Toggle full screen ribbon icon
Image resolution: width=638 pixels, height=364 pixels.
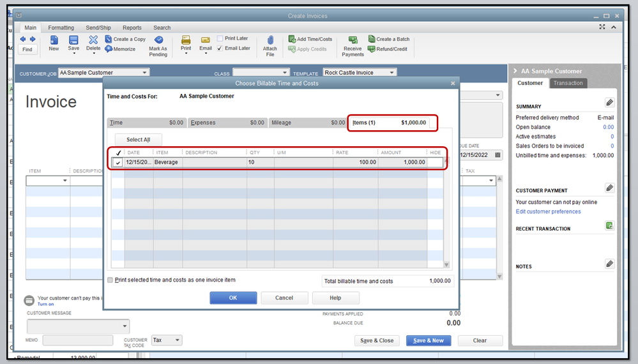(x=602, y=27)
